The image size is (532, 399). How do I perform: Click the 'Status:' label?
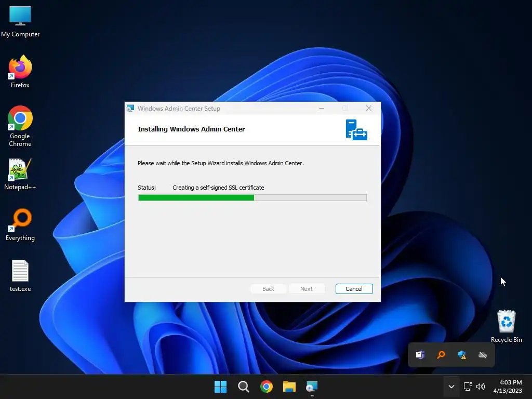[147, 188]
